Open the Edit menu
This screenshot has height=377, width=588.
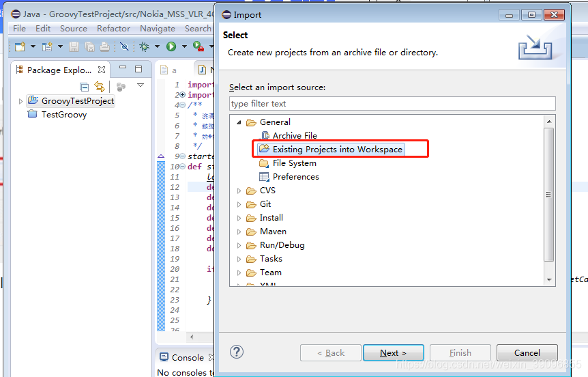click(43, 29)
